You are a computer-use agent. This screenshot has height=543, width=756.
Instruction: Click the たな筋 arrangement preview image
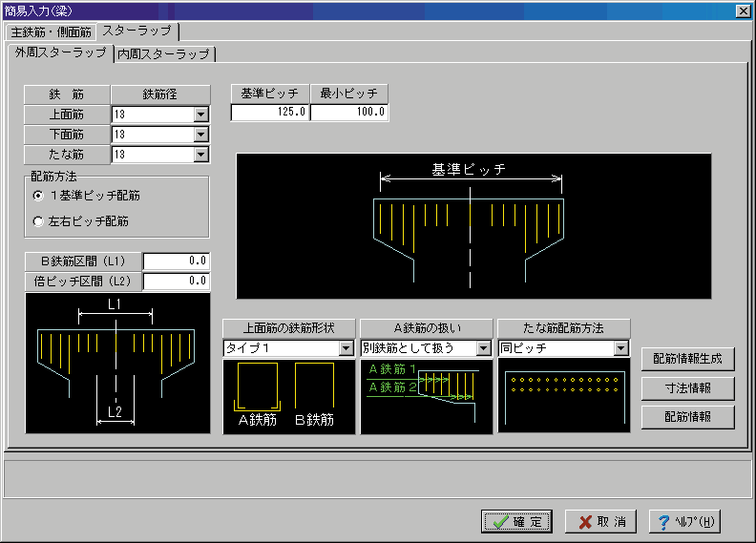coord(564,397)
